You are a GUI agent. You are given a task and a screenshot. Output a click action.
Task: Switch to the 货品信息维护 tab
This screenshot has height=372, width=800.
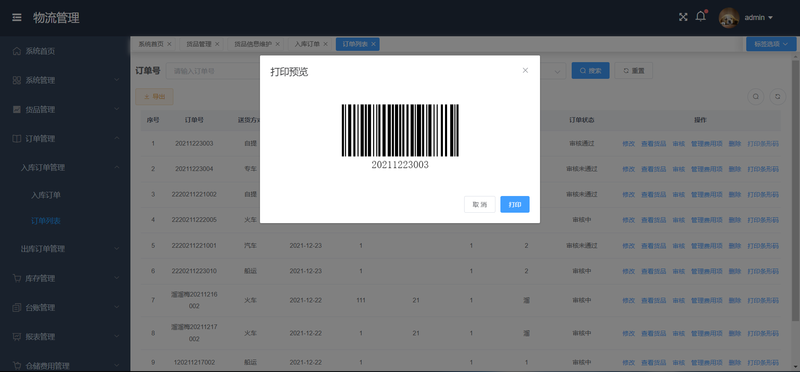253,44
